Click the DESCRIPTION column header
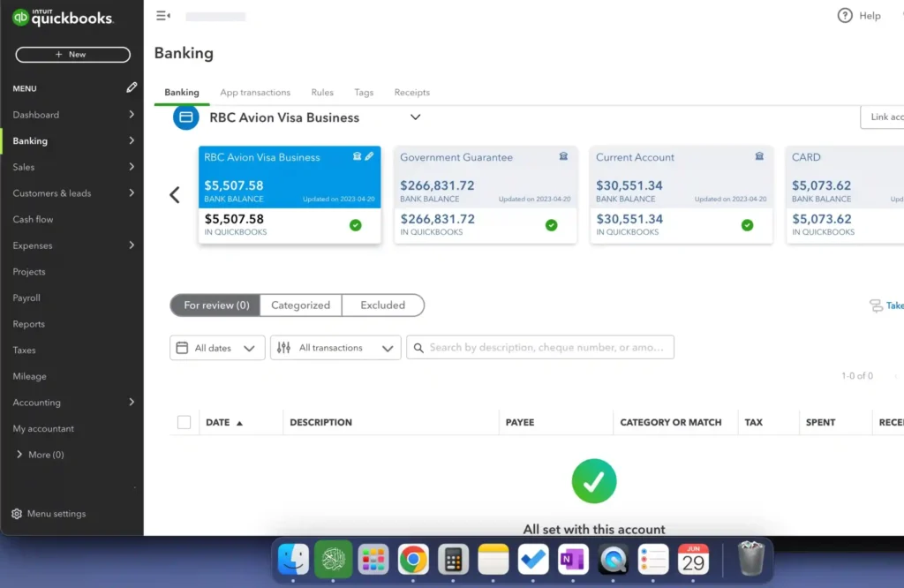 [x=320, y=422]
